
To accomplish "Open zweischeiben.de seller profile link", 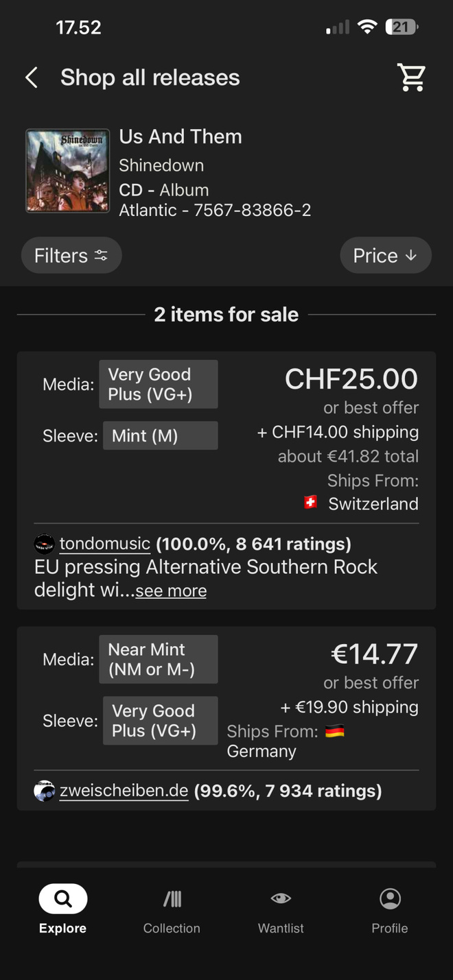I will tap(124, 790).
